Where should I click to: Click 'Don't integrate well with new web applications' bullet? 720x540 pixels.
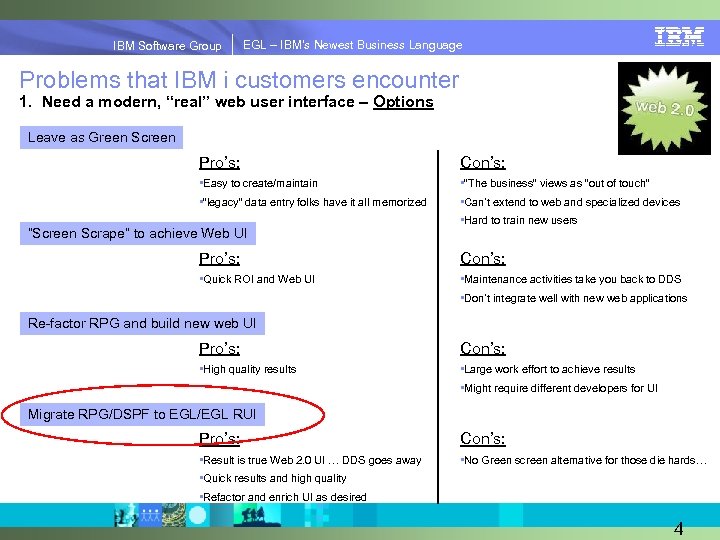[575, 298]
